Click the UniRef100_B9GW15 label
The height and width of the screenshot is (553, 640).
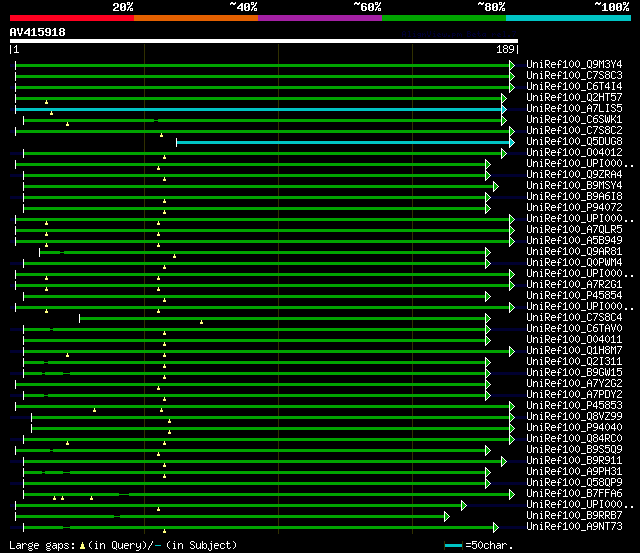click(x=574, y=373)
